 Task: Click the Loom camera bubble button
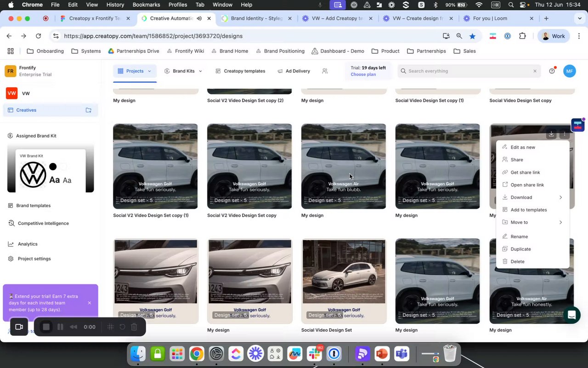[x=19, y=327]
